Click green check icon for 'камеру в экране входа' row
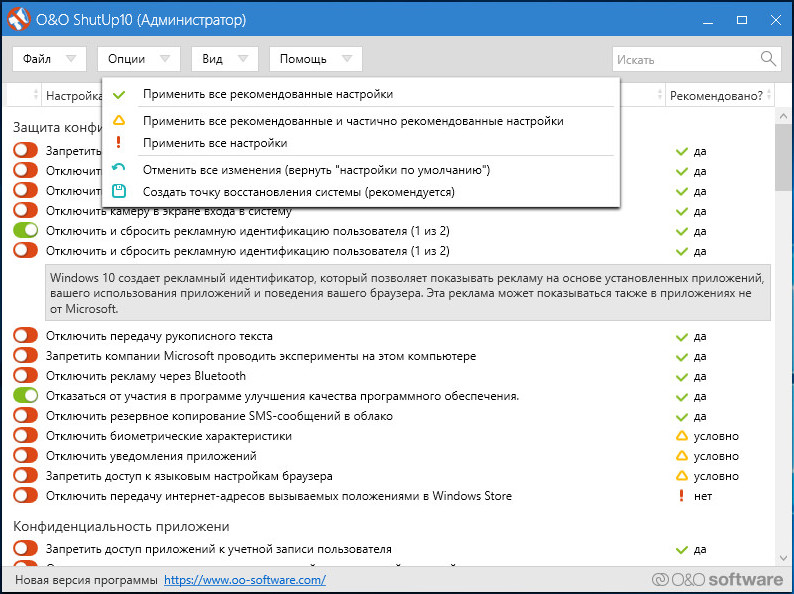This screenshot has height=594, width=794. coord(682,212)
